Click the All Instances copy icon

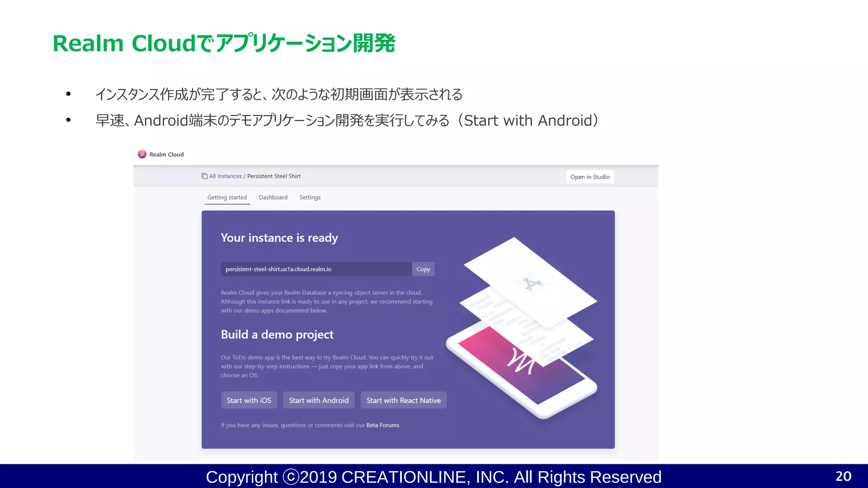click(204, 176)
